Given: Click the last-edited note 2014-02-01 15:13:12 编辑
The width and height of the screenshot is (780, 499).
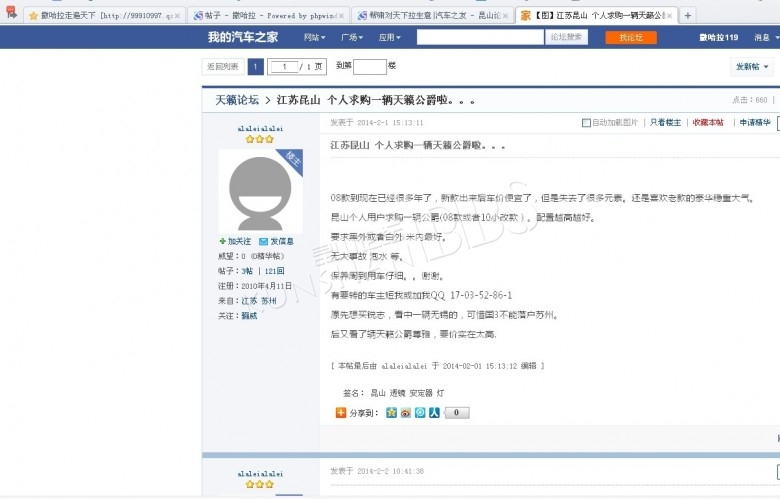Looking at the screenshot, I should coord(438,366).
